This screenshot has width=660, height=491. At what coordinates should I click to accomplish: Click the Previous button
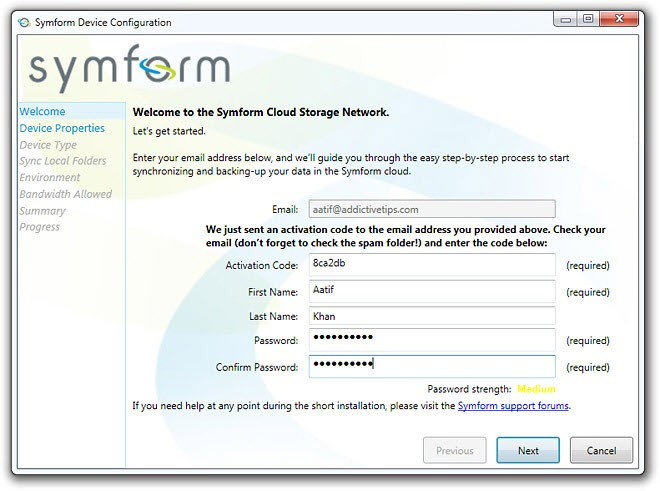455,451
